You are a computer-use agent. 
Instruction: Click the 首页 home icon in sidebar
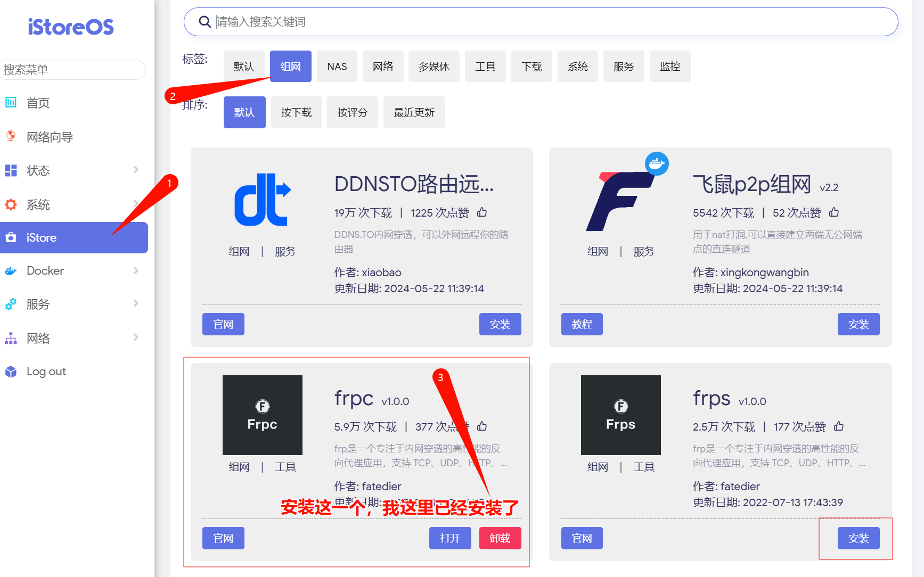11,103
